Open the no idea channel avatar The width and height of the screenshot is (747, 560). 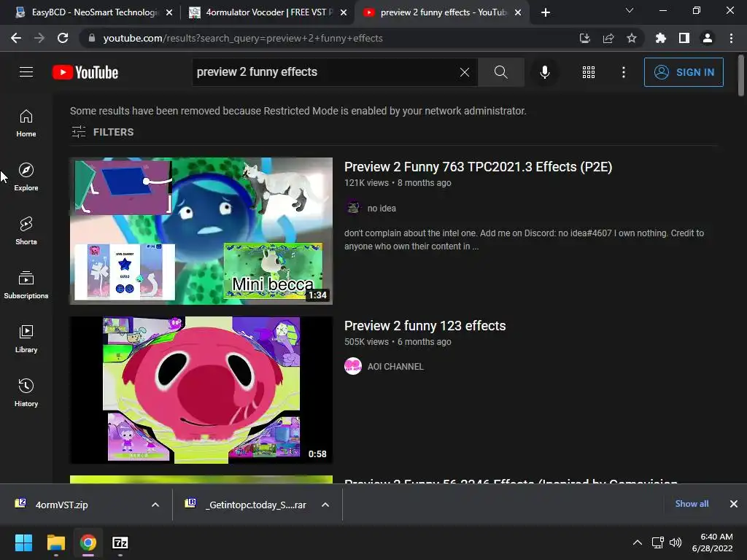coord(353,208)
